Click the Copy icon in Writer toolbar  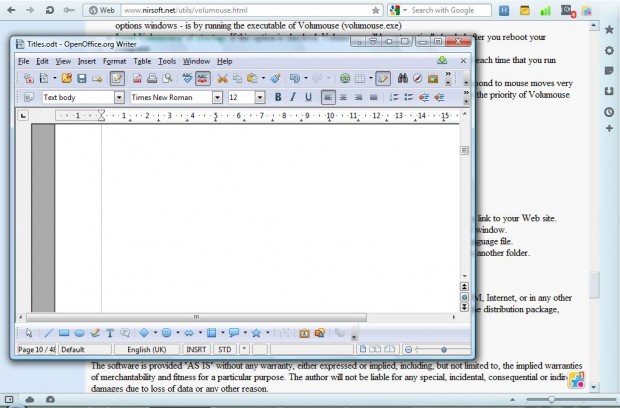point(237,78)
